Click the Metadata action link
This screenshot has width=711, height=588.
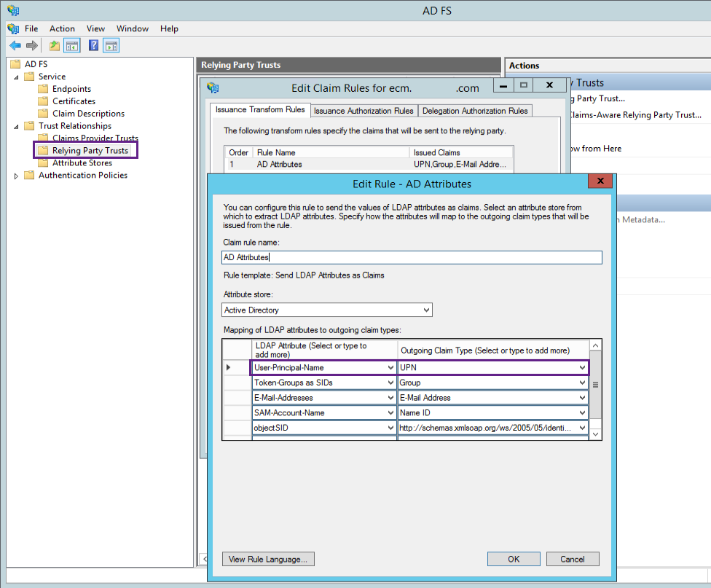click(640, 219)
